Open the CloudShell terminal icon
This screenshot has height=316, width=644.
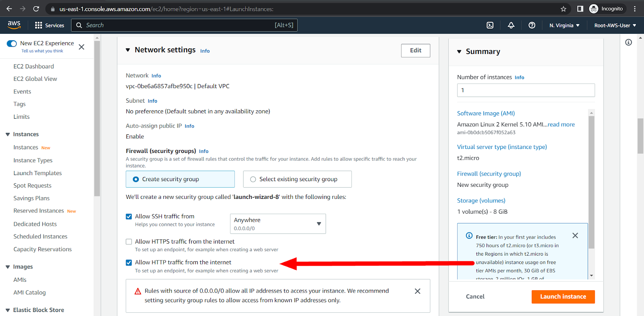point(490,25)
